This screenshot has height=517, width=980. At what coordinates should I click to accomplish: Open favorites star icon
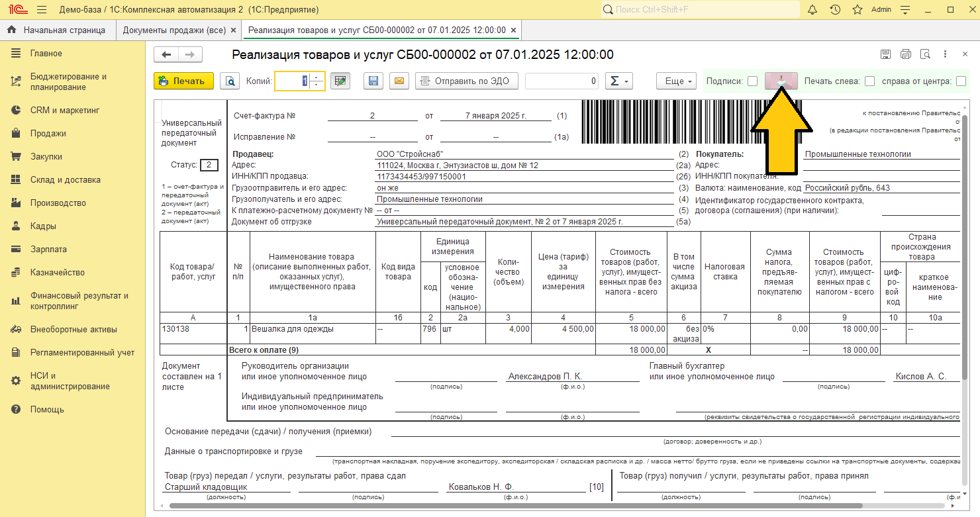[857, 10]
